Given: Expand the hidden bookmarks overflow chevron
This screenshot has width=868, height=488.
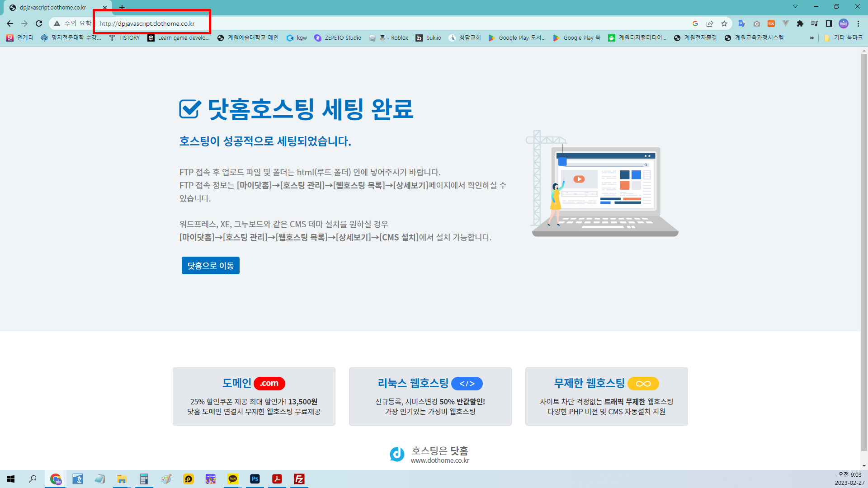Looking at the screenshot, I should (x=811, y=38).
